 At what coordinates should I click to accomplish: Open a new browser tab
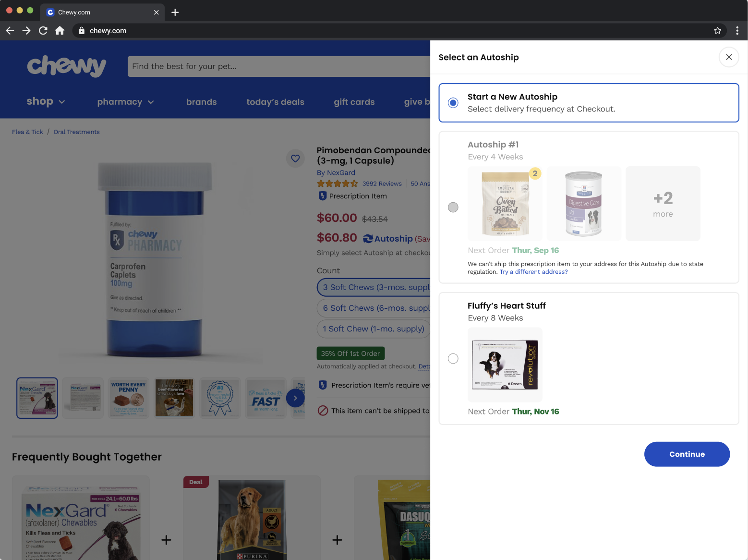point(175,12)
